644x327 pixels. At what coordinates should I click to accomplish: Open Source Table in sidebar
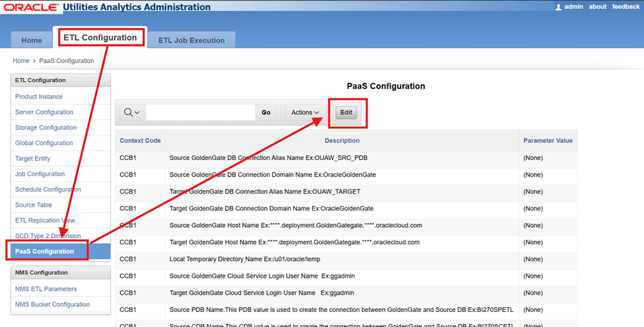(34, 205)
